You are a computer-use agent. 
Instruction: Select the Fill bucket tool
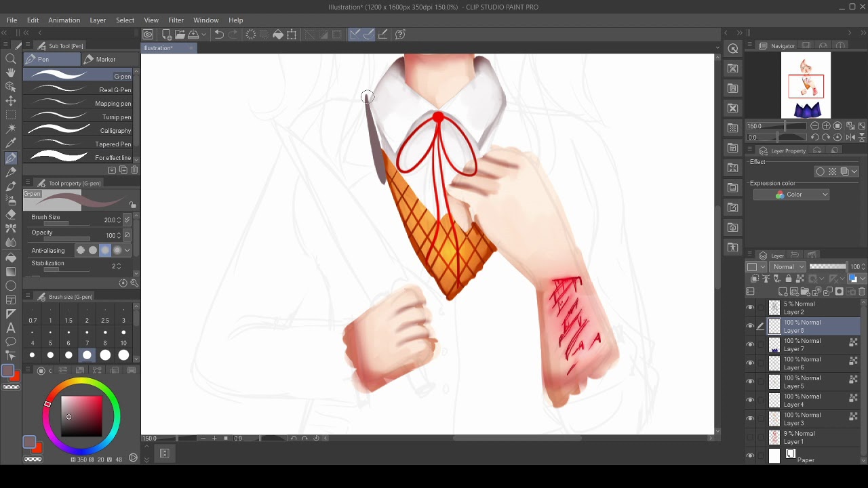(11, 257)
